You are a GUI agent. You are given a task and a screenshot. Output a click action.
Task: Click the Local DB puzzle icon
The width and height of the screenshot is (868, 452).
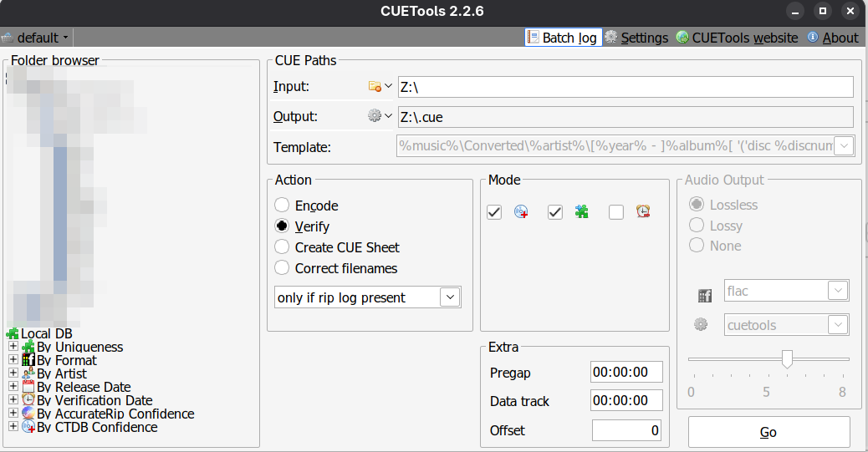(13, 334)
